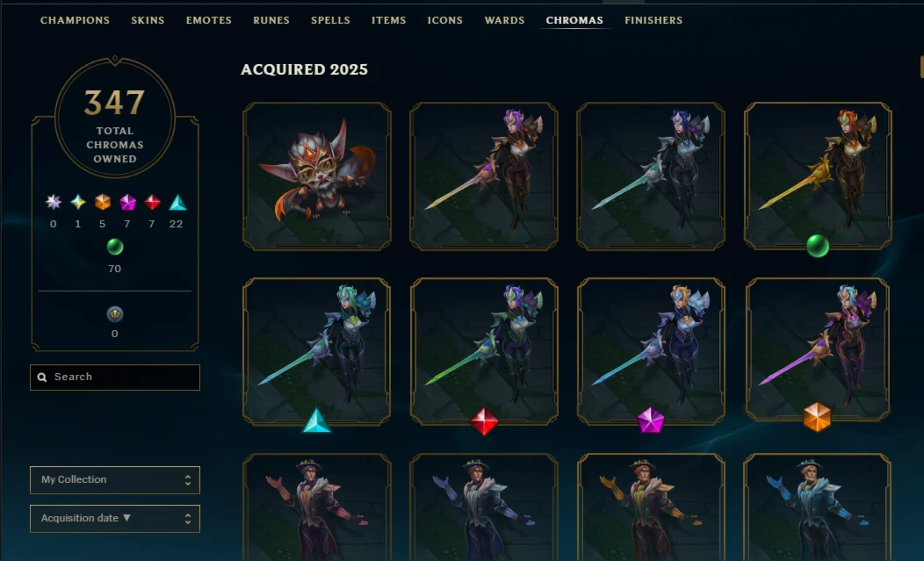Select the orange fox-like creature chroma thumbnail
The height and width of the screenshot is (561, 924).
tap(317, 176)
